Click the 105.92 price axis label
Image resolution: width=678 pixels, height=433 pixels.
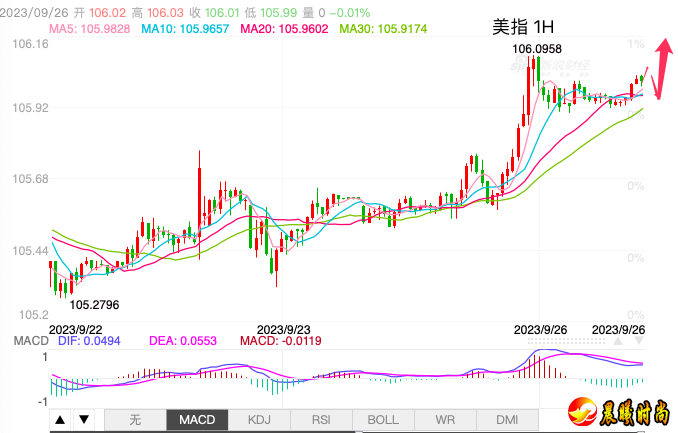tap(30, 107)
